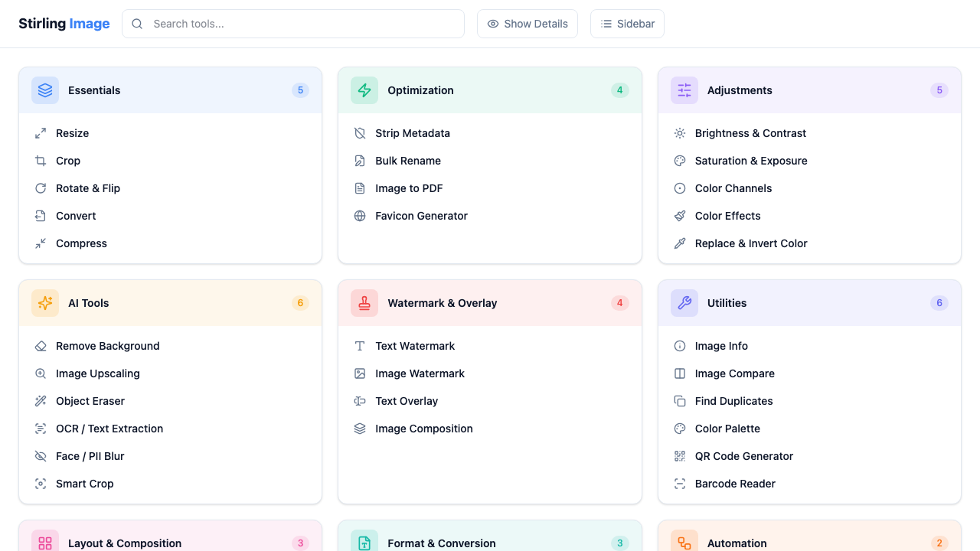The height and width of the screenshot is (551, 980).
Task: Open the Text Overlay tool link
Action: point(490,401)
